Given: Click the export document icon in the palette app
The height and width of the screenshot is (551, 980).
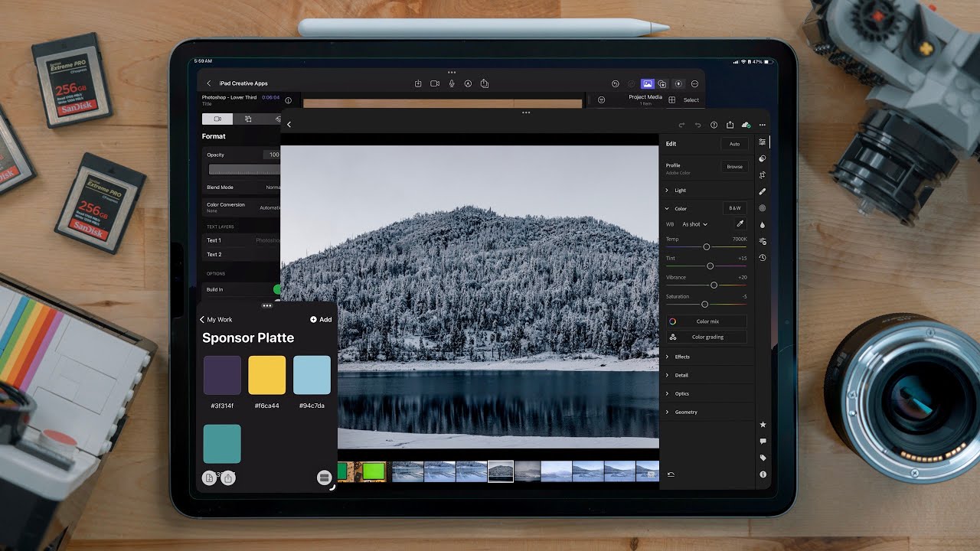Looking at the screenshot, I should pos(209,478).
